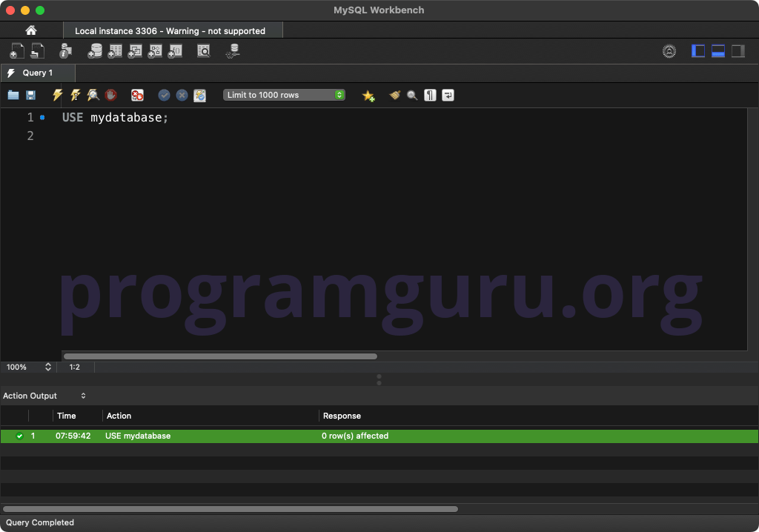The height and width of the screenshot is (532, 759).
Task: Create a new view icon
Action: pyautogui.click(x=135, y=51)
